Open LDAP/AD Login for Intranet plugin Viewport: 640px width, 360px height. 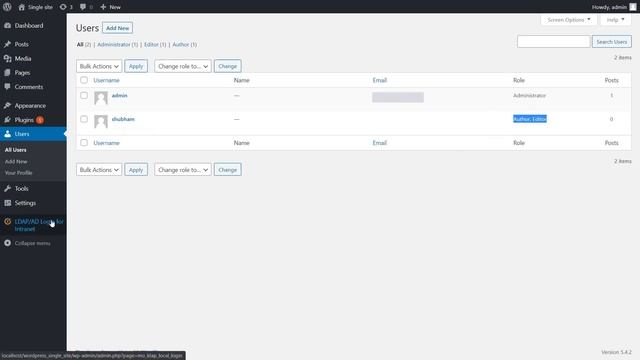[x=39, y=225]
